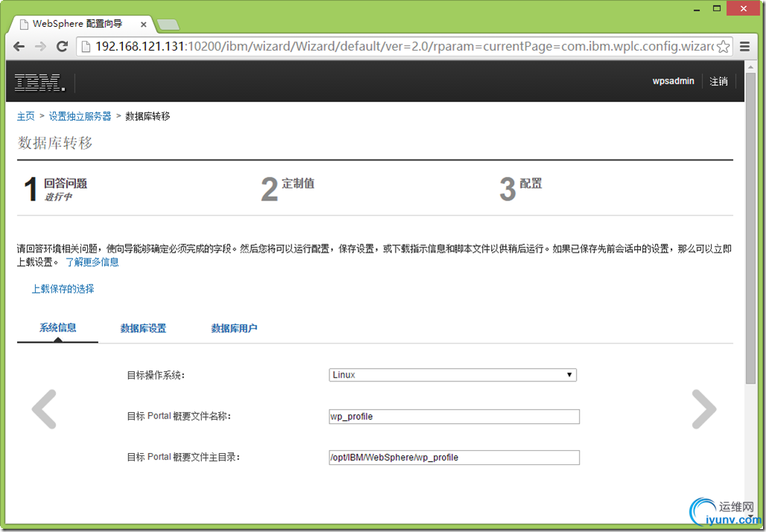The height and width of the screenshot is (532, 766).
Task: Go to next wizard page with right chevron
Action: point(704,409)
